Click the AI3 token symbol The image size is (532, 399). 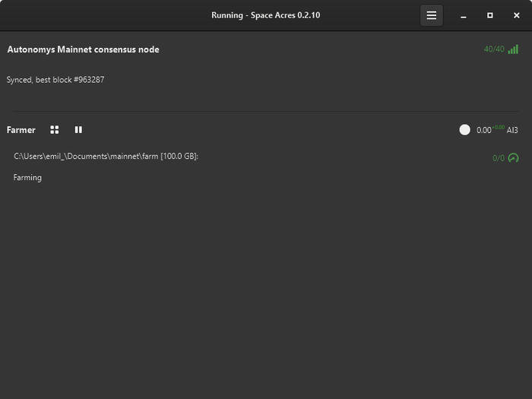[x=512, y=131]
